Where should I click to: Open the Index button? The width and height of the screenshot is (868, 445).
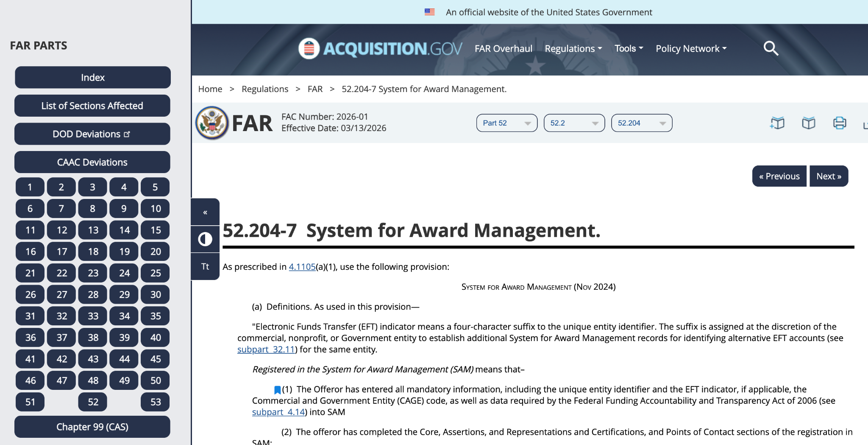click(x=93, y=78)
